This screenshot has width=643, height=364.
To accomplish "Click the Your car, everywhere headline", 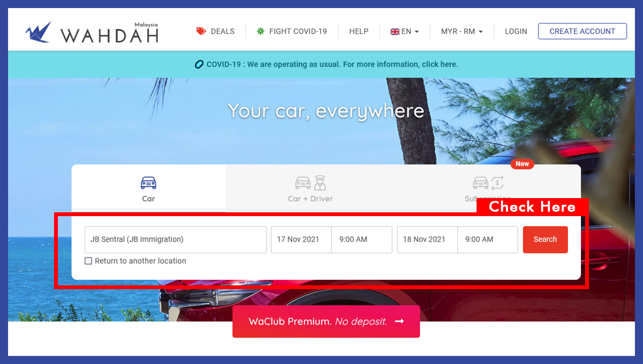I will coord(326,111).
